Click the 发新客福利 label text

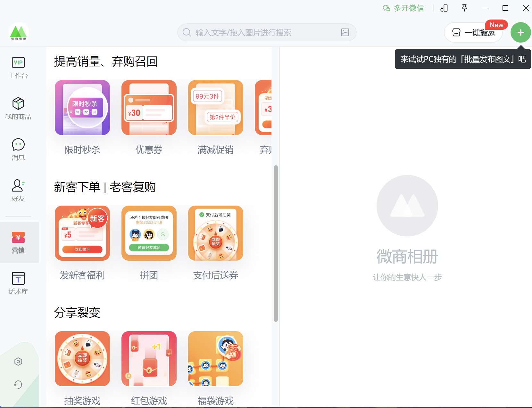(82, 275)
